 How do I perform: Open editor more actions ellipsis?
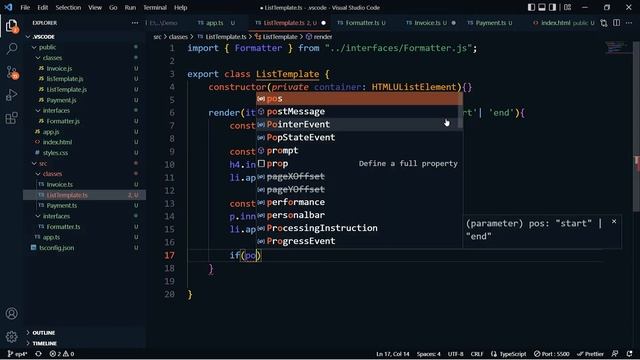629,23
